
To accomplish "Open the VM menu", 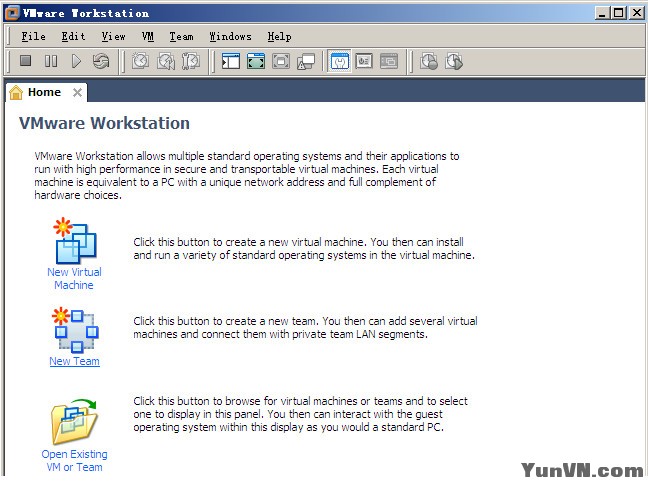I will pyautogui.click(x=148, y=37).
